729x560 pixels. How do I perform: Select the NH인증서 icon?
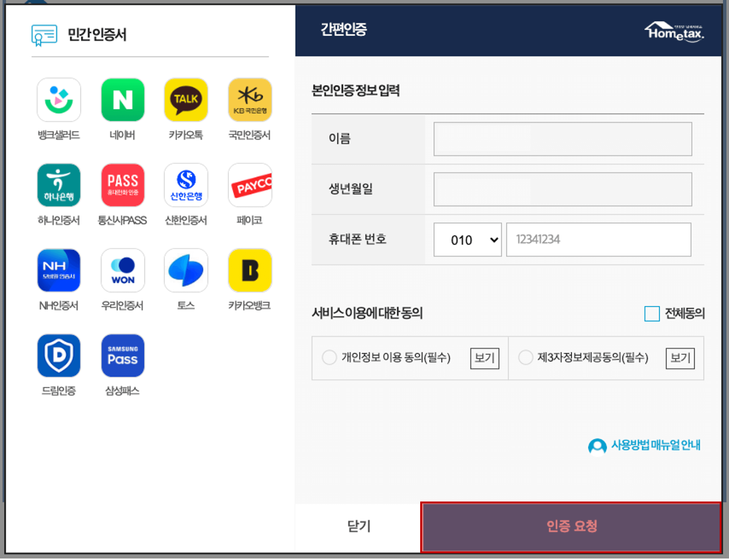59,270
